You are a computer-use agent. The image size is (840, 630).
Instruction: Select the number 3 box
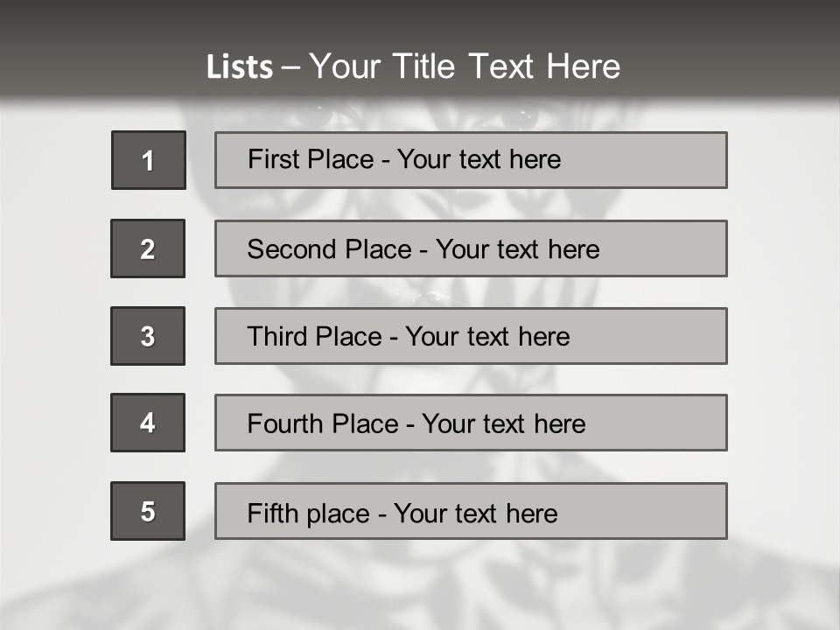pyautogui.click(x=148, y=336)
